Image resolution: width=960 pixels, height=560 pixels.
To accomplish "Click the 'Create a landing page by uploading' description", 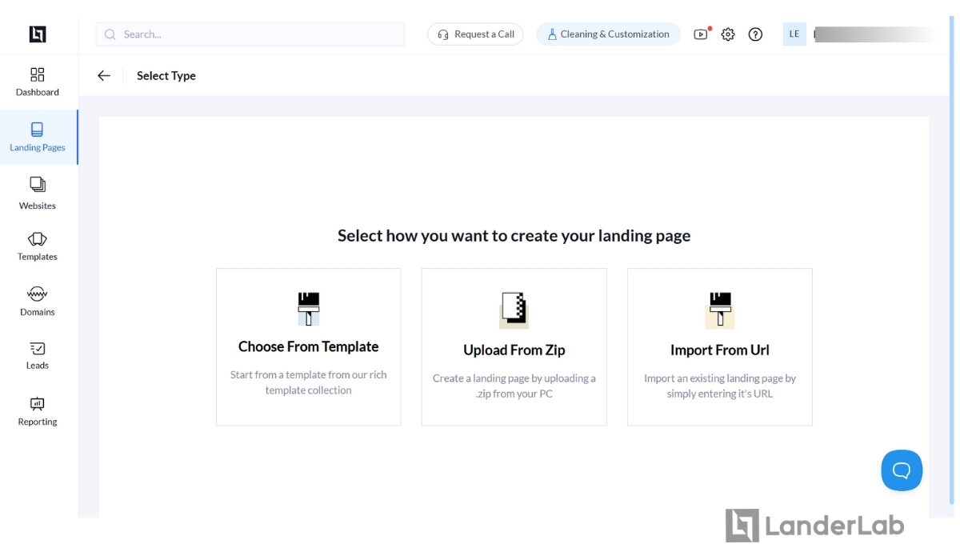I will (x=514, y=386).
